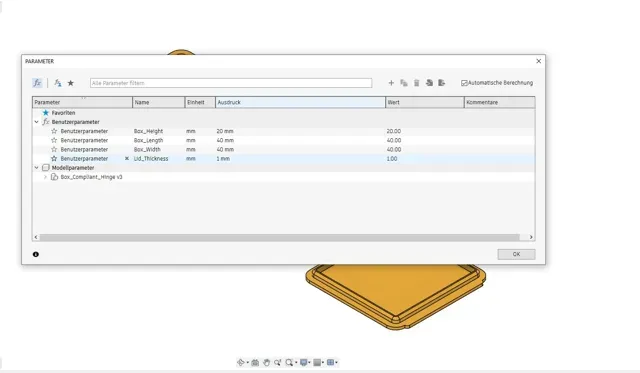This screenshot has width=640, height=373.
Task: Select the Lid_Thickness name cell
Action: click(x=151, y=158)
